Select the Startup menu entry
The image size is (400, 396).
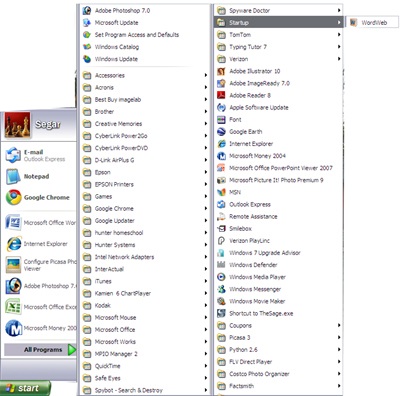point(278,23)
